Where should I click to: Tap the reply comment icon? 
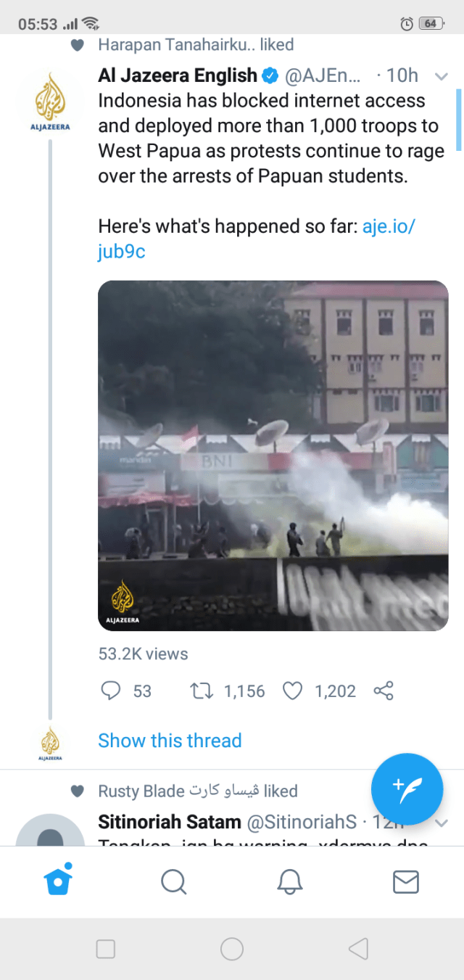pyautogui.click(x=110, y=691)
